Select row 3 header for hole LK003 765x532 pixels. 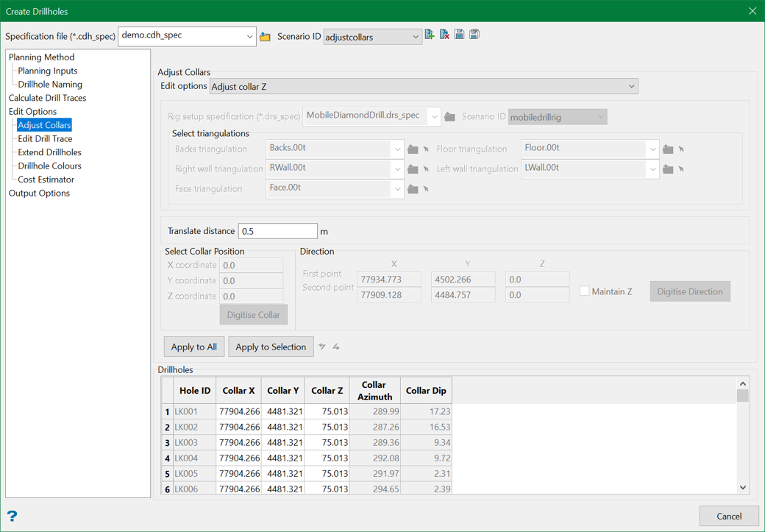(x=167, y=443)
